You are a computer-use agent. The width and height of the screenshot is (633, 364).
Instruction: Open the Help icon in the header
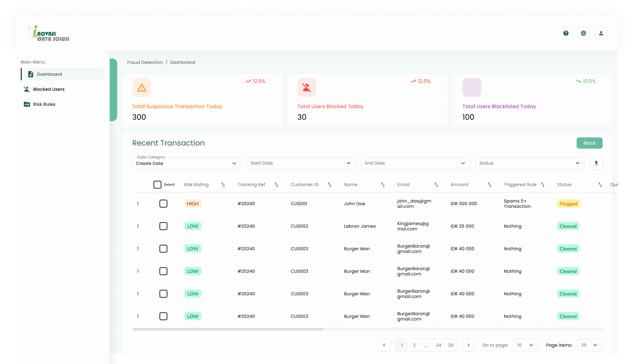[x=566, y=33]
